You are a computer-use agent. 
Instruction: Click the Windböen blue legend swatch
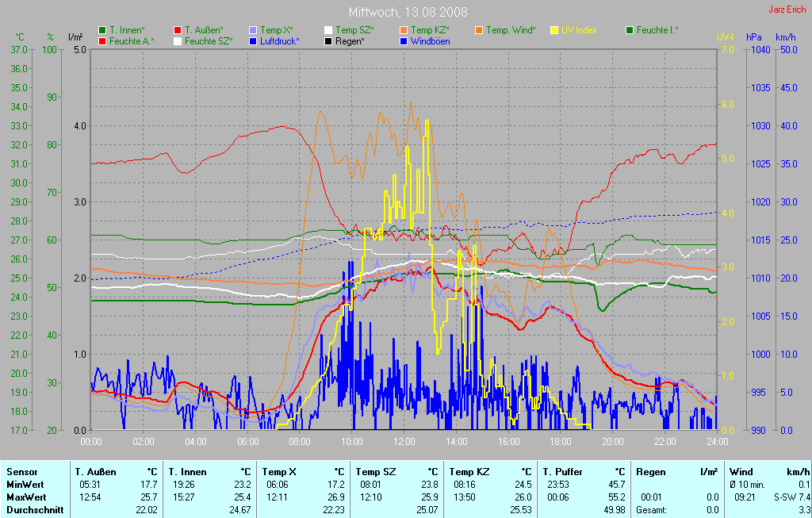click(x=404, y=41)
